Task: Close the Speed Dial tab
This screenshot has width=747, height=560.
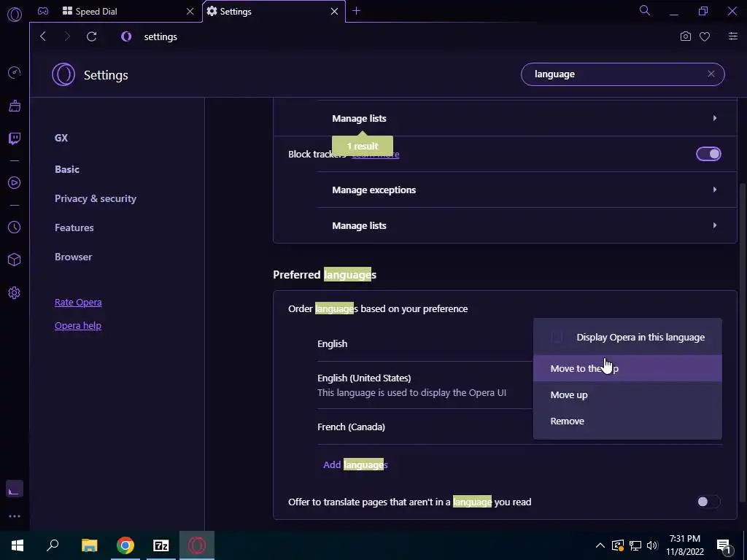Action: click(190, 11)
